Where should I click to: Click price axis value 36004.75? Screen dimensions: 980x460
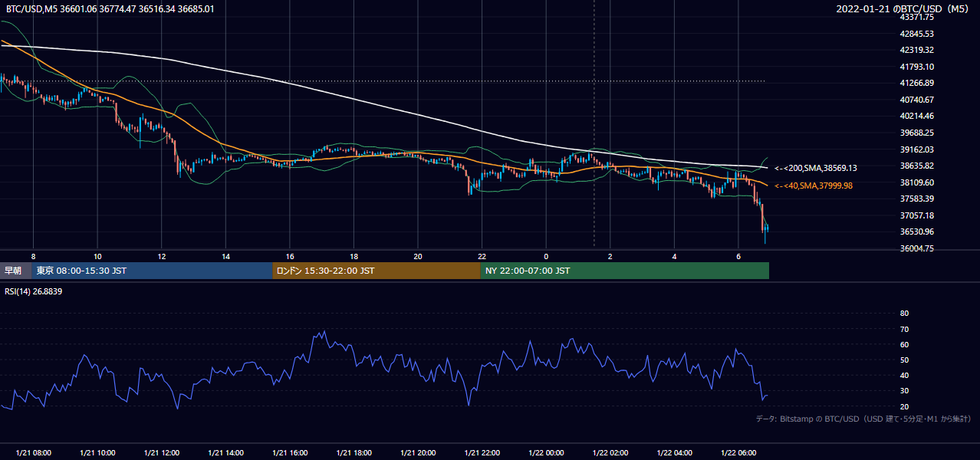[x=917, y=248]
